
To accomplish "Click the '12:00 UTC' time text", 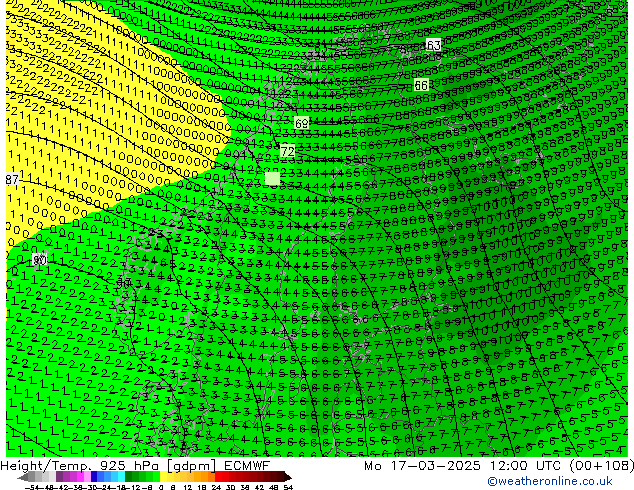I will coord(527,466).
